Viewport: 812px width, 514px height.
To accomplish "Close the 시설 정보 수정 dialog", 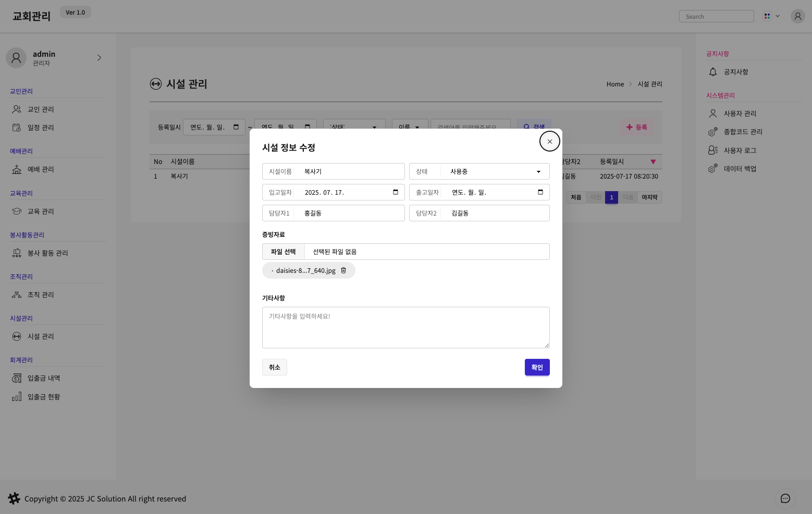I will [549, 141].
